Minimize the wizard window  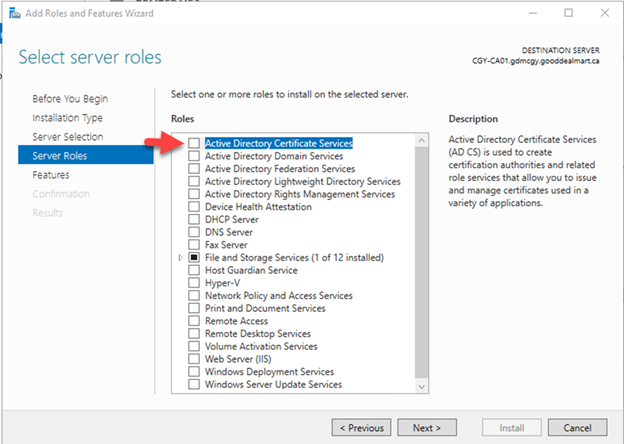click(x=533, y=13)
